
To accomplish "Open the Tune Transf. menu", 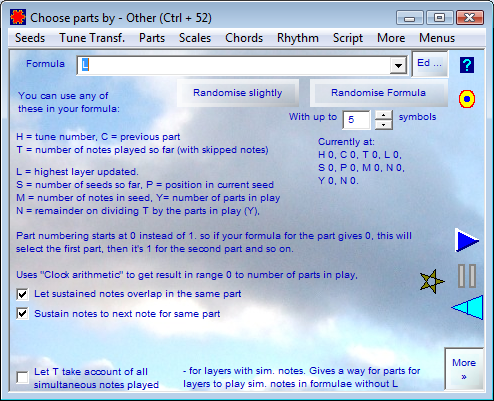I will 92,38.
